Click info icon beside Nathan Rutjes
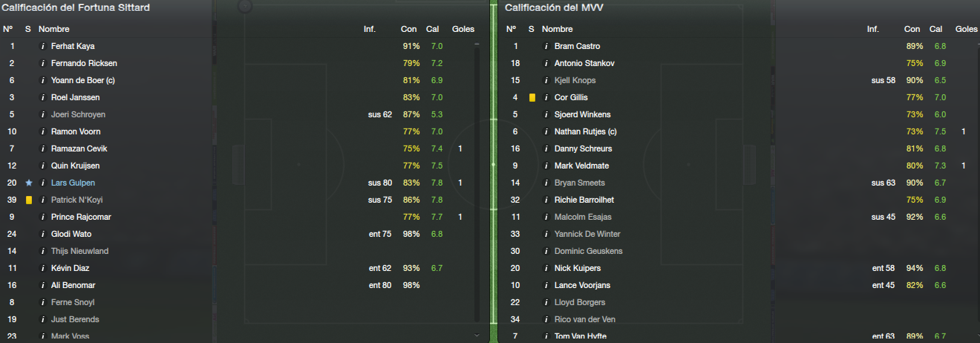The height and width of the screenshot is (343, 980). [x=546, y=131]
